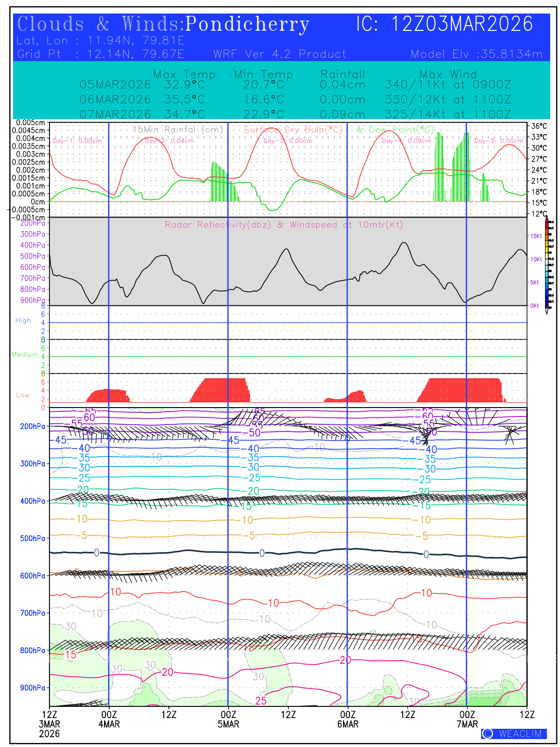
Task: Click the 'Medium' cloud layer label
Action: click(x=25, y=354)
